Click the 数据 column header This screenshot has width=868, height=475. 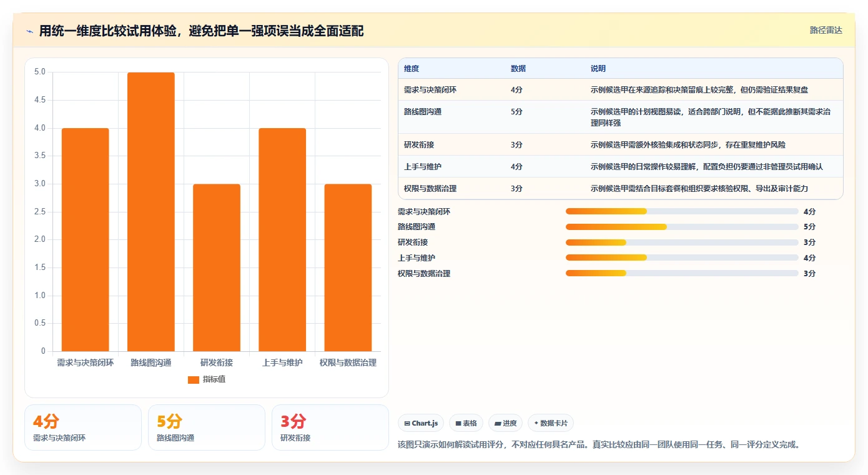coord(518,69)
